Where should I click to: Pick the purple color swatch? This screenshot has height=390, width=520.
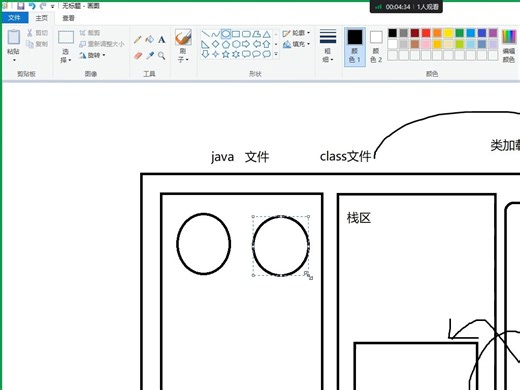493,33
